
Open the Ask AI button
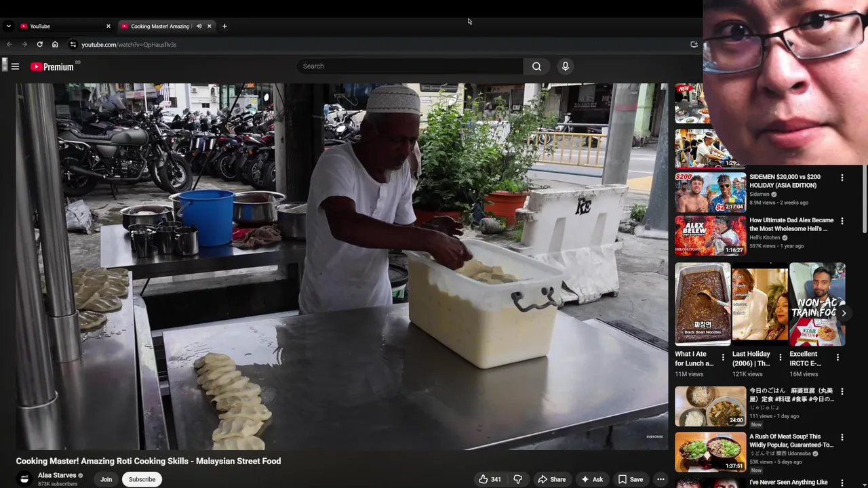coord(592,479)
